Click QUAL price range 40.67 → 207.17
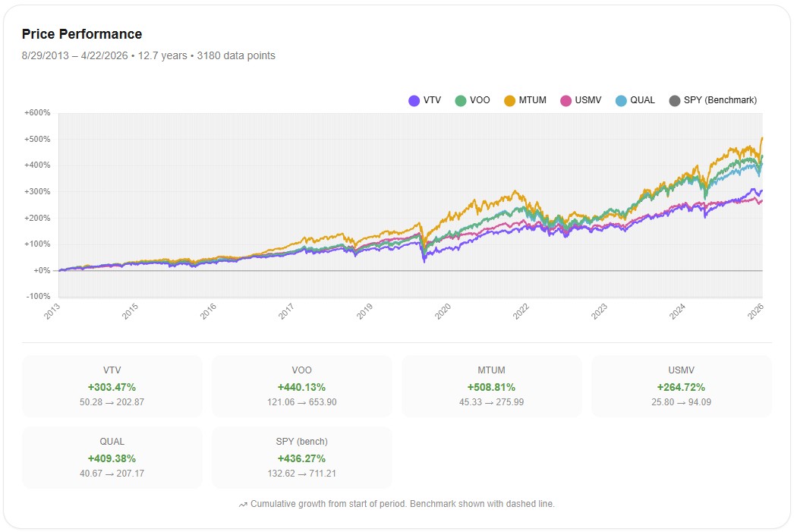Screen dimensions: 794x532 (112, 474)
